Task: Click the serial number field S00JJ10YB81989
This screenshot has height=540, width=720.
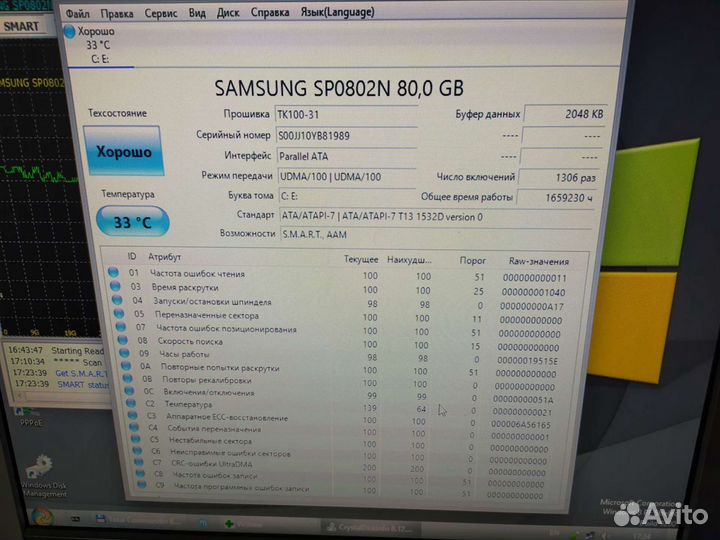Action: (x=346, y=135)
